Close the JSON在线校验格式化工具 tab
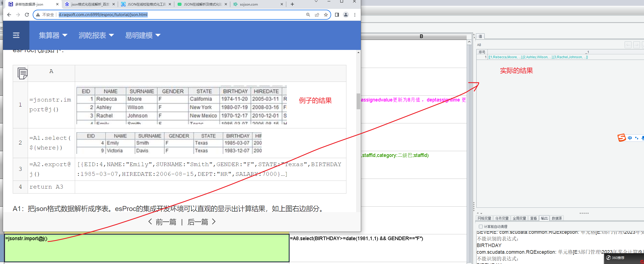 [x=170, y=4]
